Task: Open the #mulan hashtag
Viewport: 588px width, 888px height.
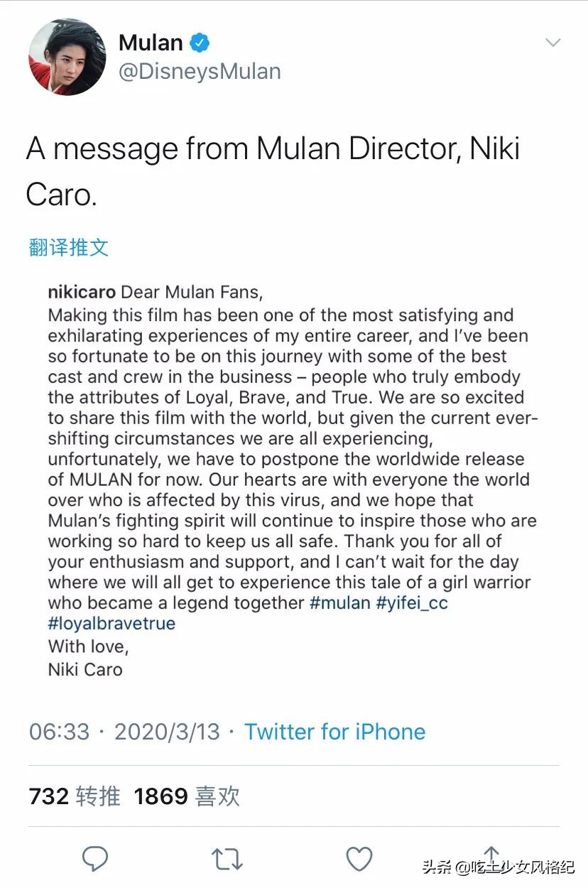Action: pyautogui.click(x=340, y=603)
